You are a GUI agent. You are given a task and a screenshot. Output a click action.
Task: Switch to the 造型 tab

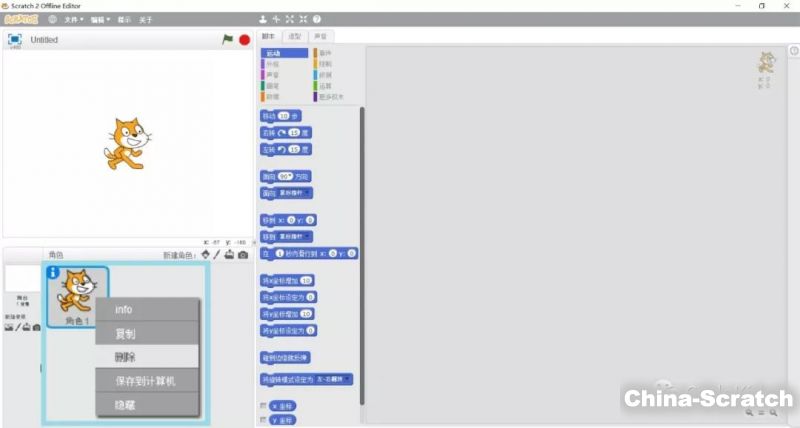pyautogui.click(x=294, y=36)
